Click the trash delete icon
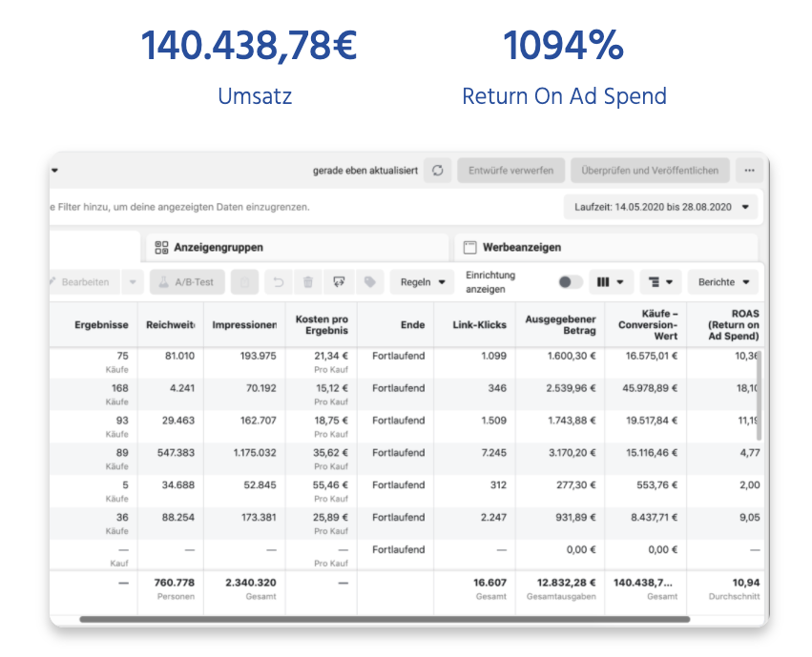812x657 pixels. coord(308,282)
